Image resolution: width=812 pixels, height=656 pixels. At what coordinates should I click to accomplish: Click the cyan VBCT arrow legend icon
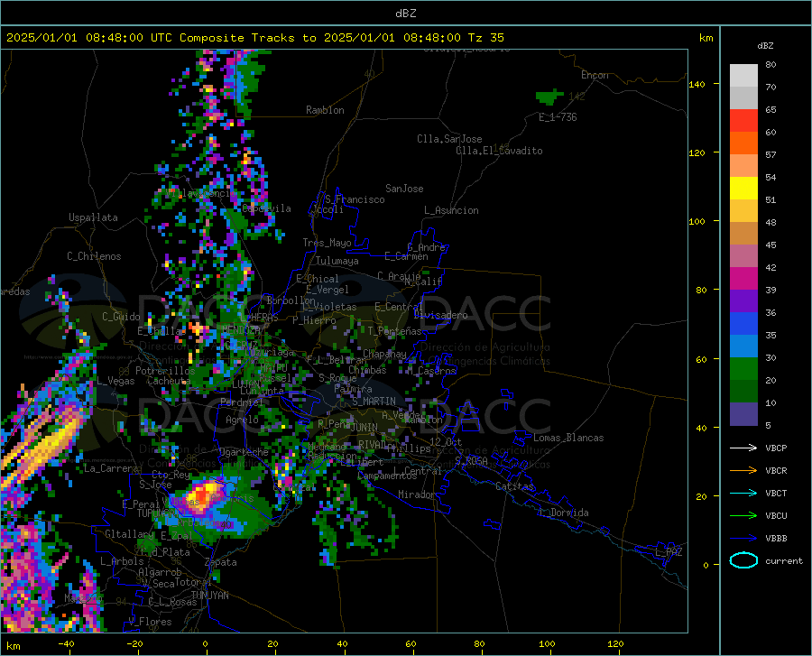(x=743, y=493)
